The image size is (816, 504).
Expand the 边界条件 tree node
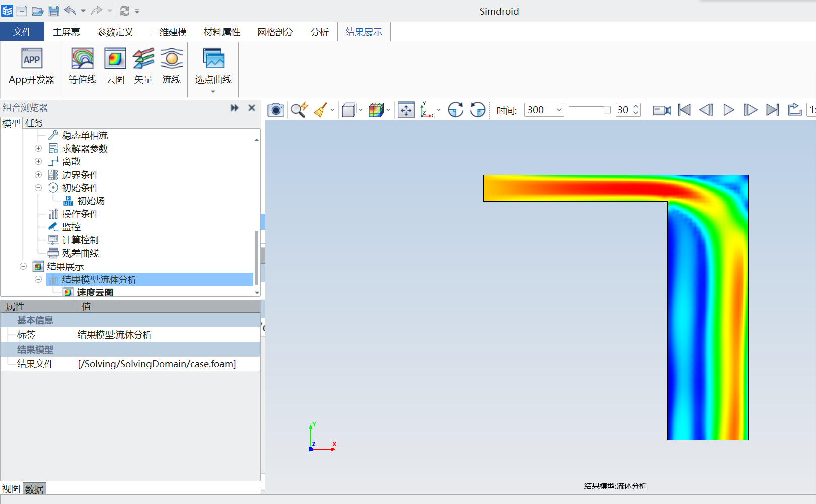pos(38,175)
